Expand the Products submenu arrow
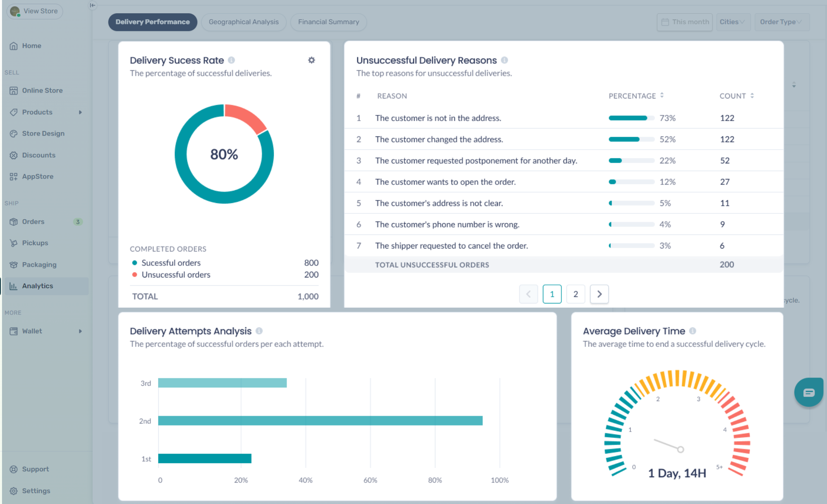 [80, 112]
